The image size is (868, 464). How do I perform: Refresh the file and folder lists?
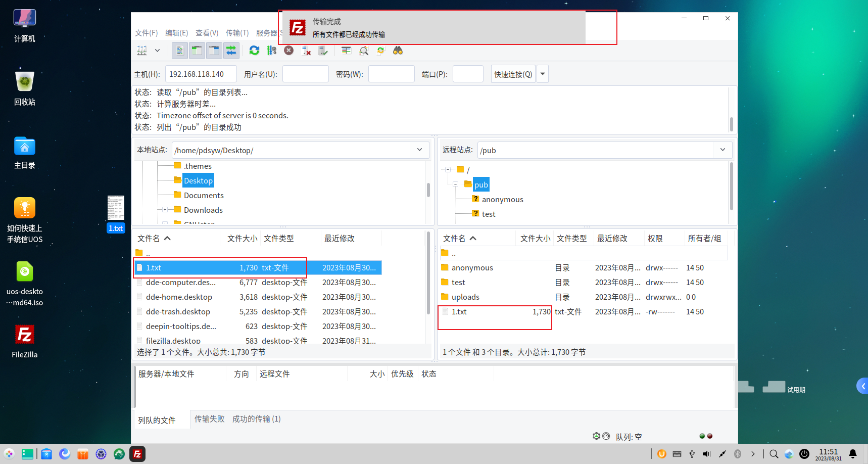click(x=254, y=51)
